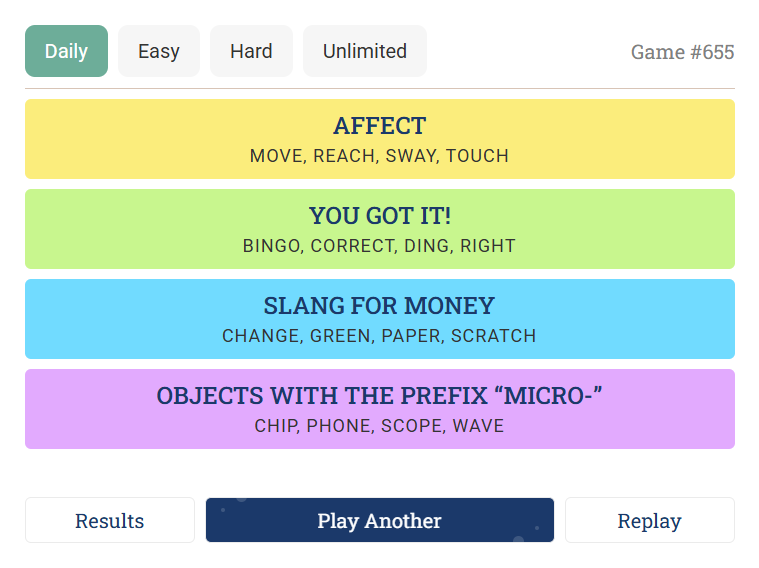
Task: Select the yellow AFFECT category heading
Action: click(x=380, y=126)
